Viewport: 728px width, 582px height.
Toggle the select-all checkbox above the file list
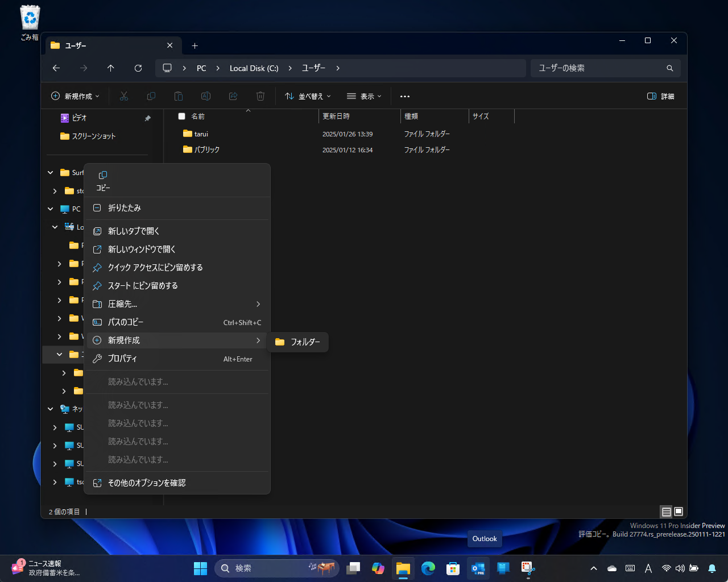pos(182,116)
